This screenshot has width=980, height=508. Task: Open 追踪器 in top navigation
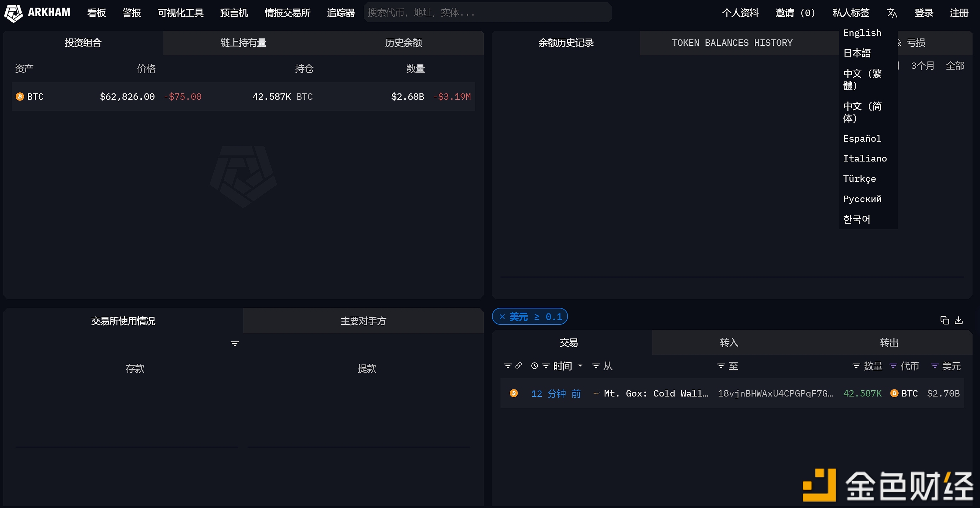tap(341, 13)
